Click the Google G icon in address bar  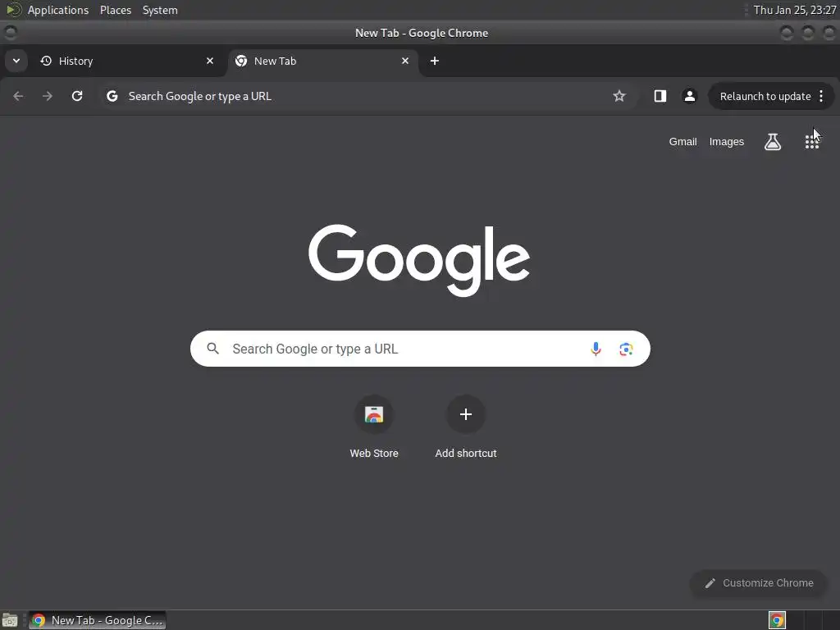point(112,97)
